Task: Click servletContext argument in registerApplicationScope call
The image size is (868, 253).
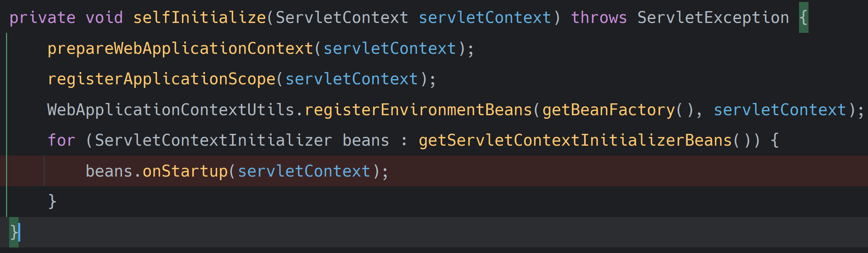Action: point(352,79)
